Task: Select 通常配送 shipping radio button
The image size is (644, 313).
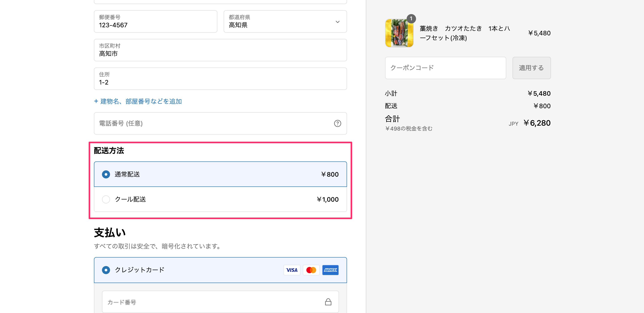Action: tap(106, 174)
